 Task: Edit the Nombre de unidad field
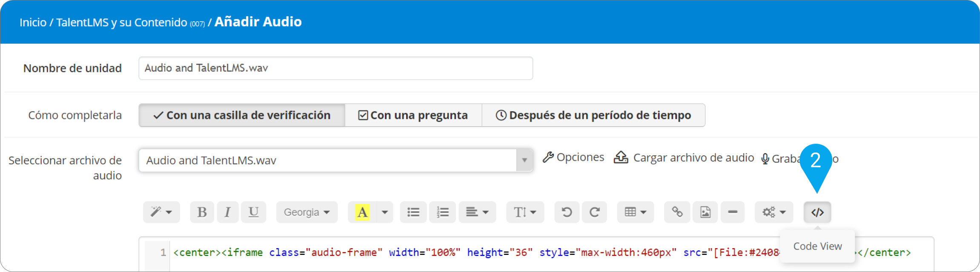coord(335,68)
